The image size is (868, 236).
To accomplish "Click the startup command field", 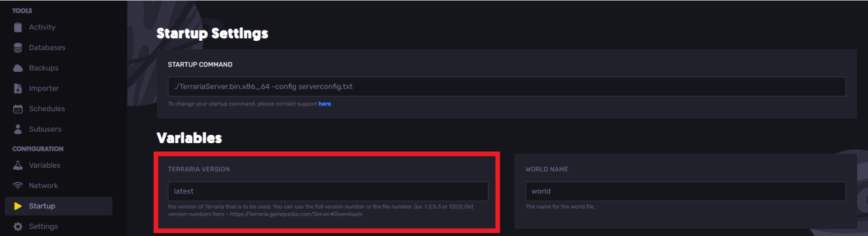I will [506, 86].
